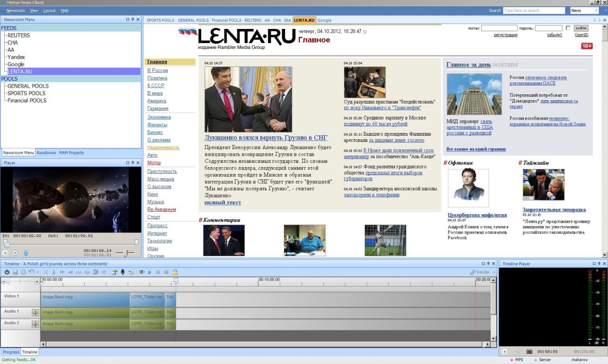608x364 pixels.
Task: Save the timeline with the floppy icon
Action: click(x=15, y=272)
